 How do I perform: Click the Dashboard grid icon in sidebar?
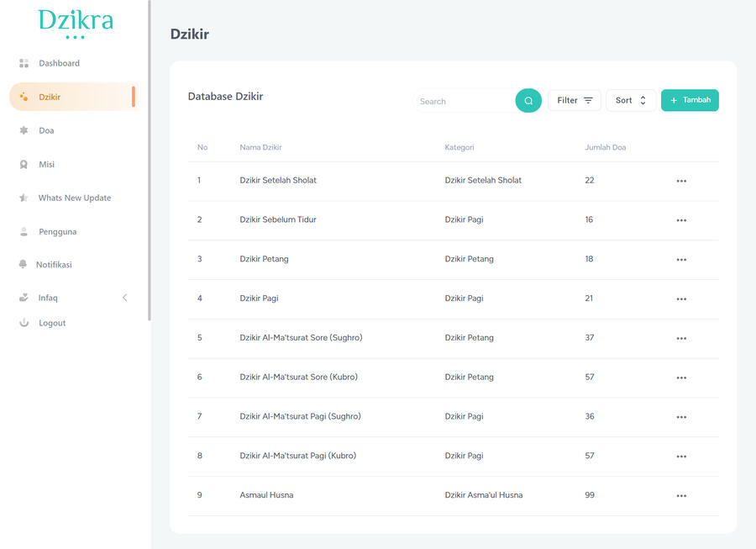pos(24,63)
